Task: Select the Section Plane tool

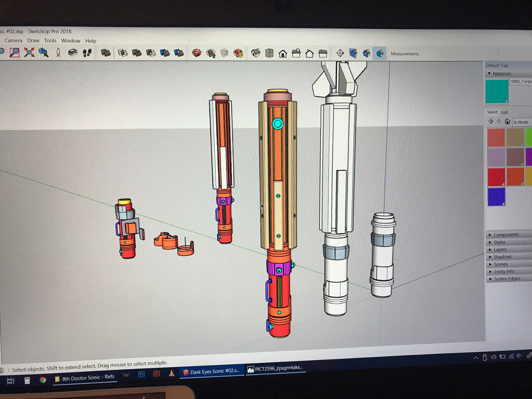Action: coord(340,53)
